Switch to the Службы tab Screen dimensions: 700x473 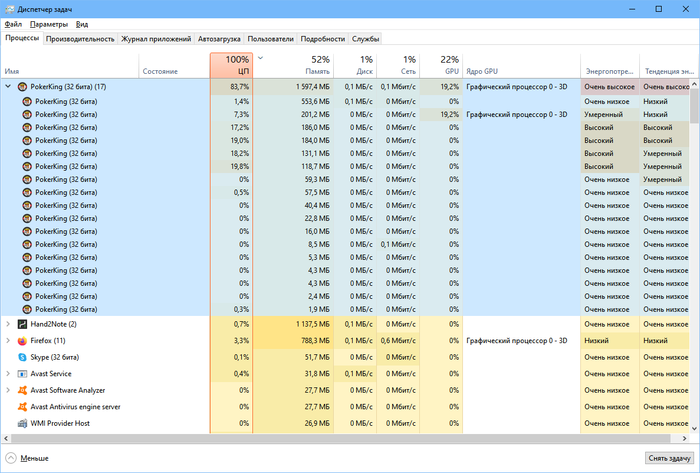(366, 39)
